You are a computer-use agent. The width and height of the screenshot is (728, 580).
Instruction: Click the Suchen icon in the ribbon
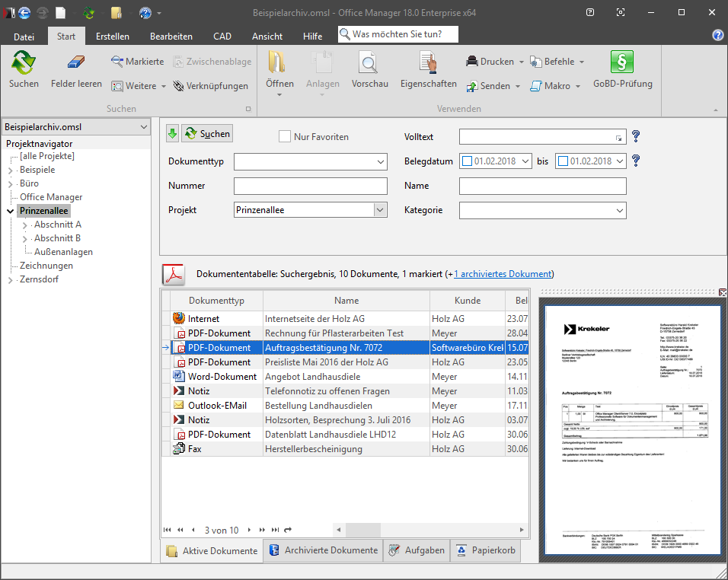pyautogui.click(x=24, y=62)
